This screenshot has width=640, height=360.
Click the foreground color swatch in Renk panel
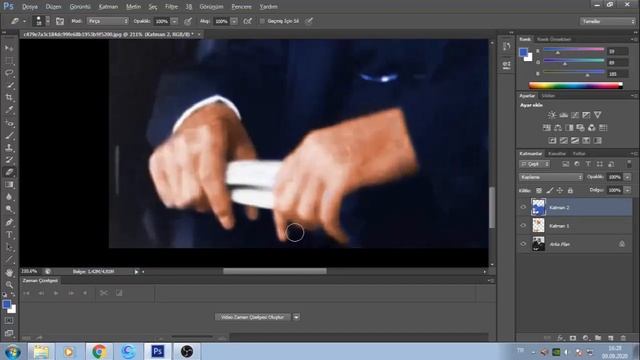click(523, 52)
